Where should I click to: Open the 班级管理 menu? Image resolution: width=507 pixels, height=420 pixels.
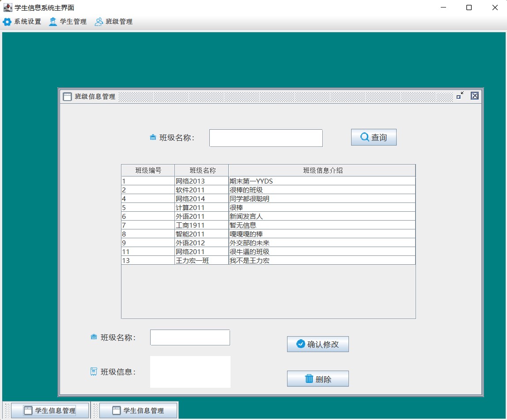114,22
